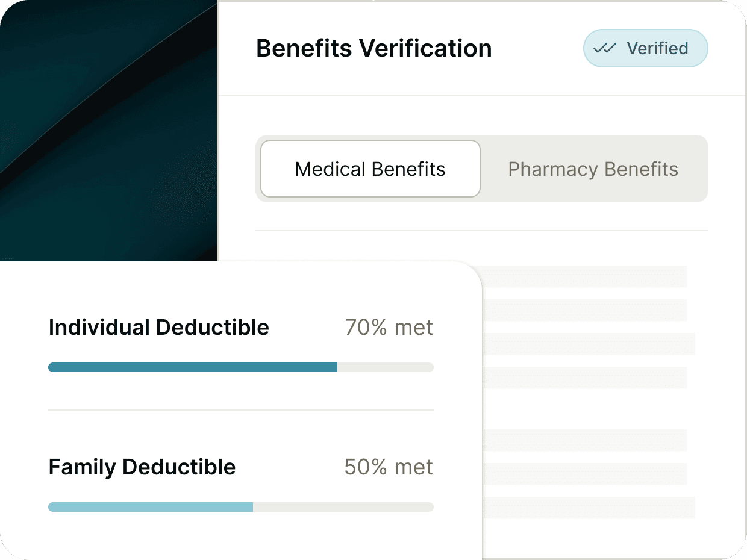Click filled portion of Individual Deductible bar
The image size is (747, 560).
tap(193, 367)
